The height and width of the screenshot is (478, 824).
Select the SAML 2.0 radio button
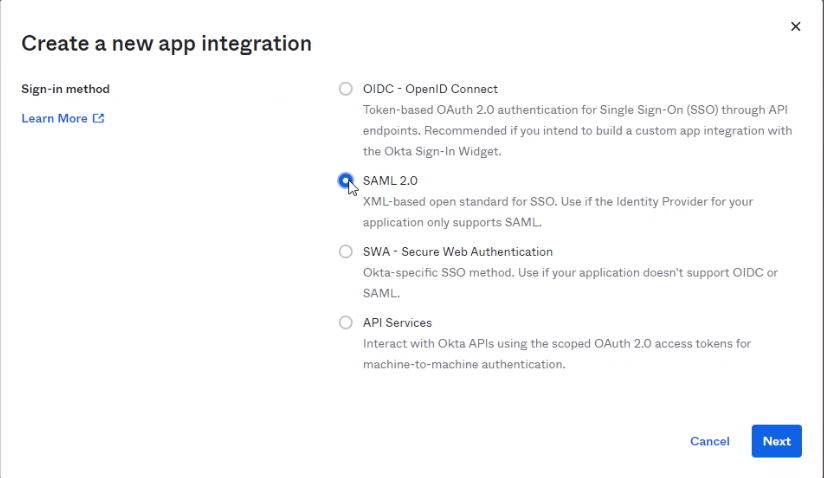(346, 181)
